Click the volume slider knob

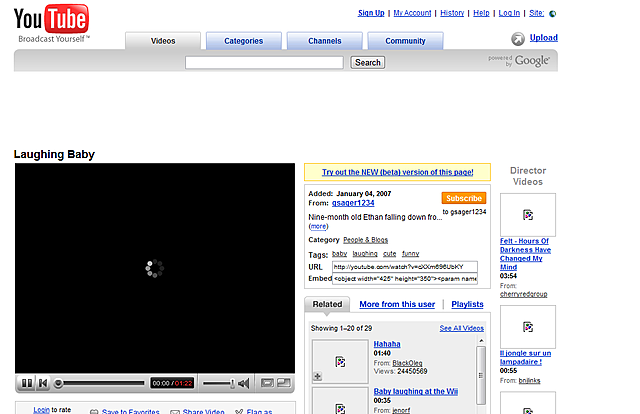coord(232,383)
